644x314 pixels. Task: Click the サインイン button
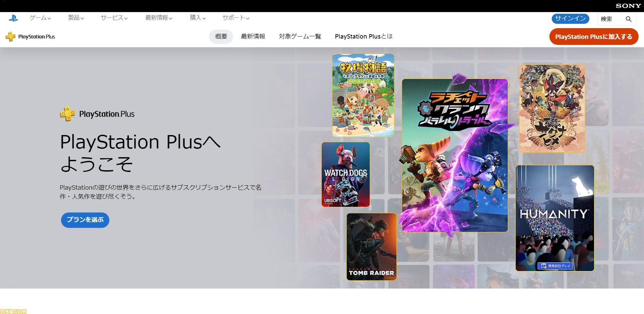point(571,19)
